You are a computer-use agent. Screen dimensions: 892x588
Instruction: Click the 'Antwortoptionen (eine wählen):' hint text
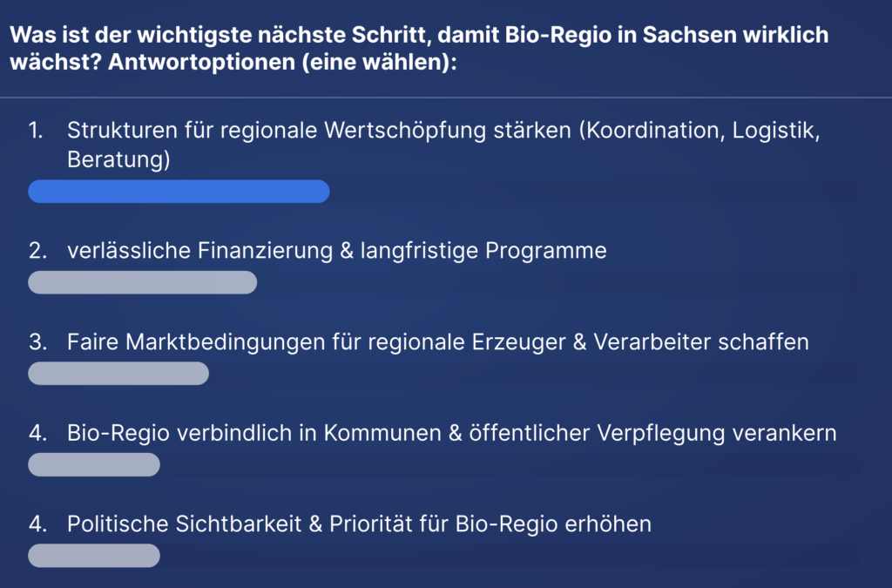coord(283,64)
